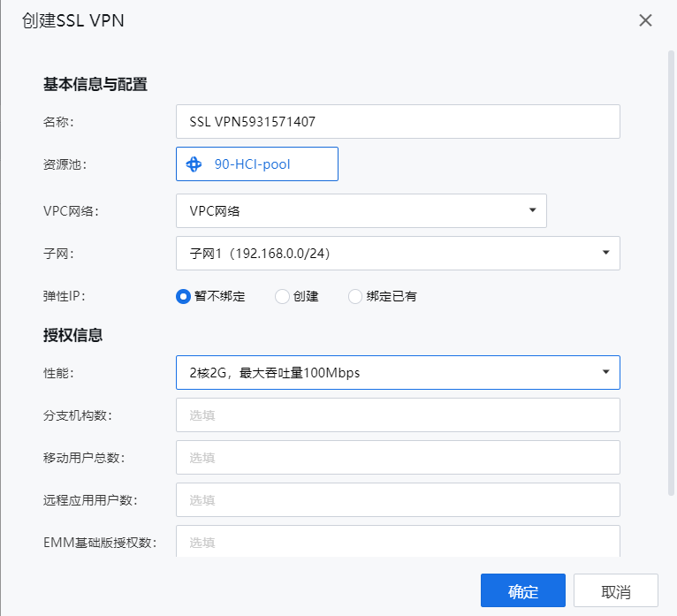Screen dimensions: 677x616
Task: Open the VPC网络 dropdown
Action: click(361, 210)
